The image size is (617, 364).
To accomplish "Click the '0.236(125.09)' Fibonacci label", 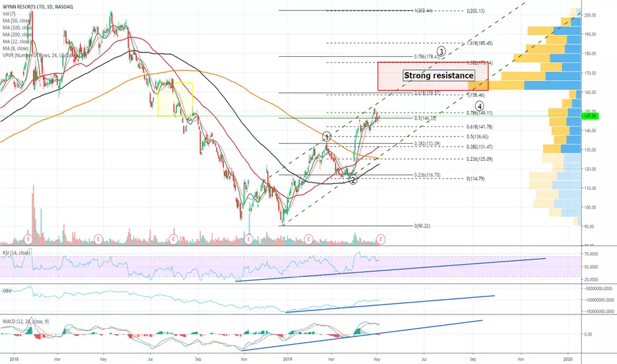I will point(480,159).
